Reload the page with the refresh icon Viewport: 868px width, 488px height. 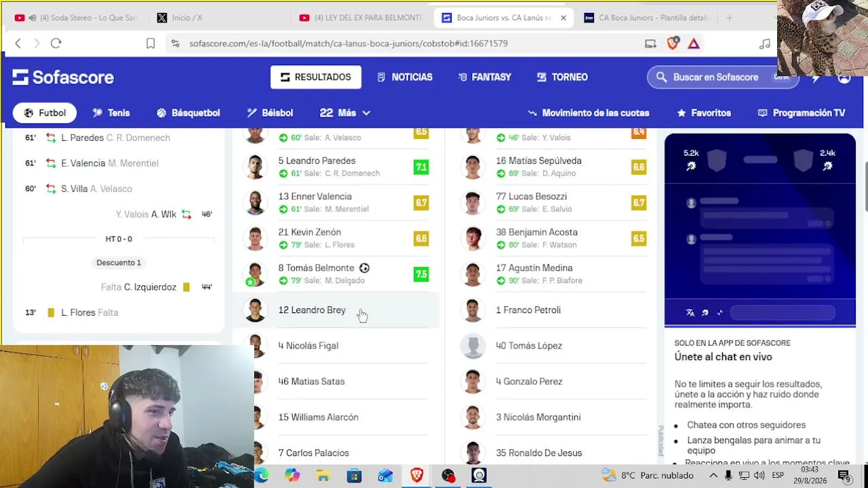point(56,43)
